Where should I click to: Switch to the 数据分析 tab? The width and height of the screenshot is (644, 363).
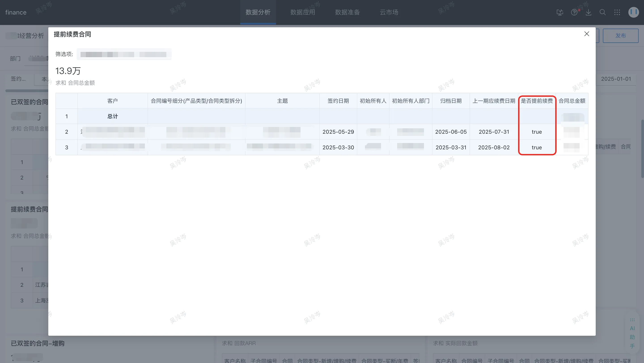click(258, 12)
